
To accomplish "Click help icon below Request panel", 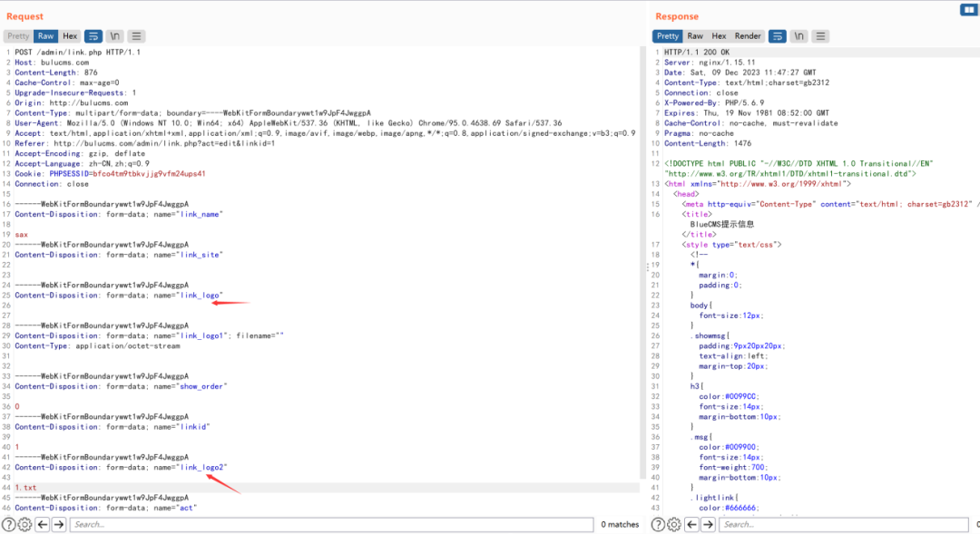I will [9, 525].
